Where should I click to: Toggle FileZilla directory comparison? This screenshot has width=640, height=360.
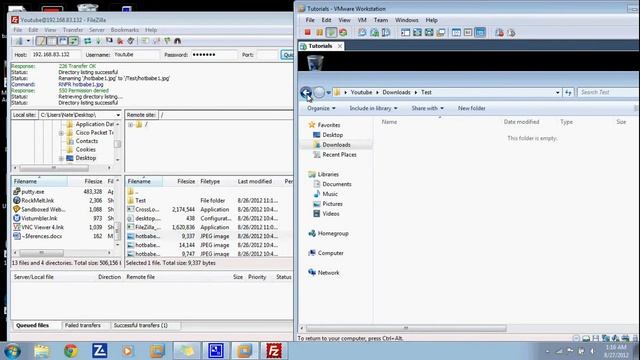tap(156, 41)
